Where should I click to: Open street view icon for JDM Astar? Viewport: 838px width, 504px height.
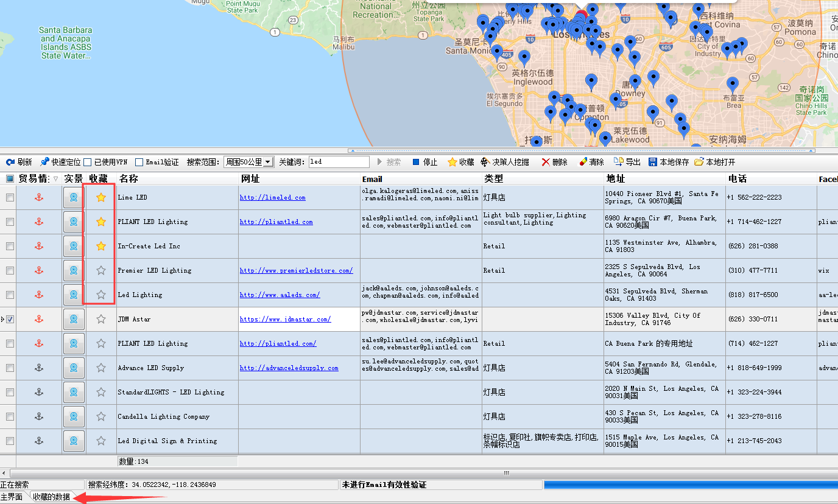click(x=74, y=319)
